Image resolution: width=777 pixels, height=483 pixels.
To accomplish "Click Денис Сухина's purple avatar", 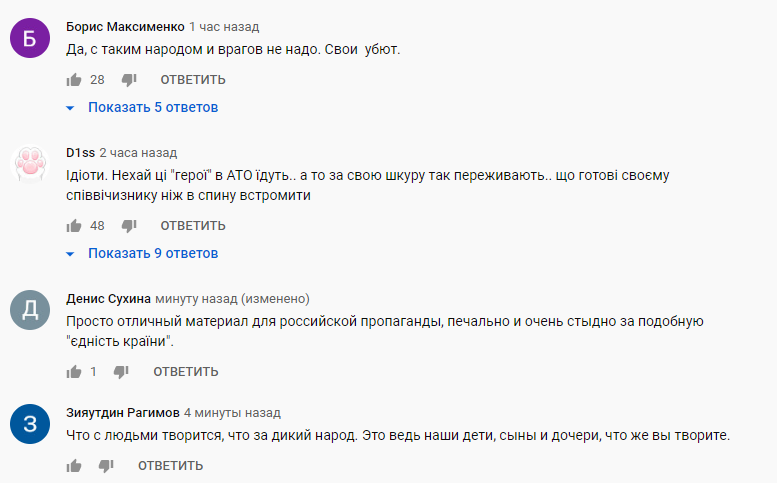I will pyautogui.click(x=30, y=310).
